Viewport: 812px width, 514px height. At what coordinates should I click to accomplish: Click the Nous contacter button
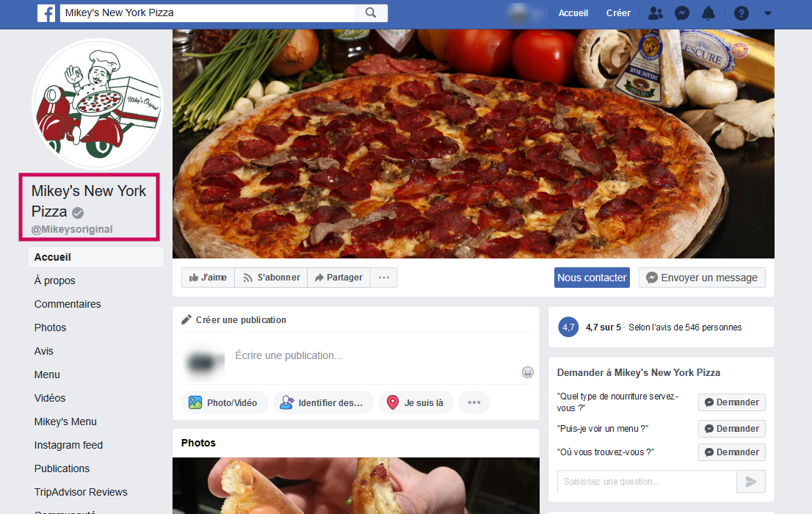[x=592, y=278]
